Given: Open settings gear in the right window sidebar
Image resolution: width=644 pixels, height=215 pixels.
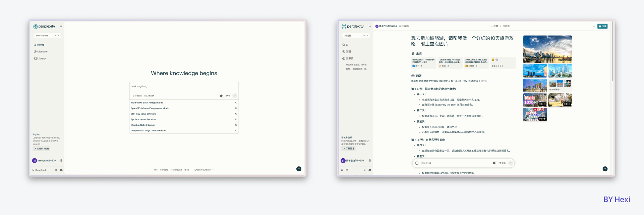Looking at the screenshot, I should coord(370,161).
